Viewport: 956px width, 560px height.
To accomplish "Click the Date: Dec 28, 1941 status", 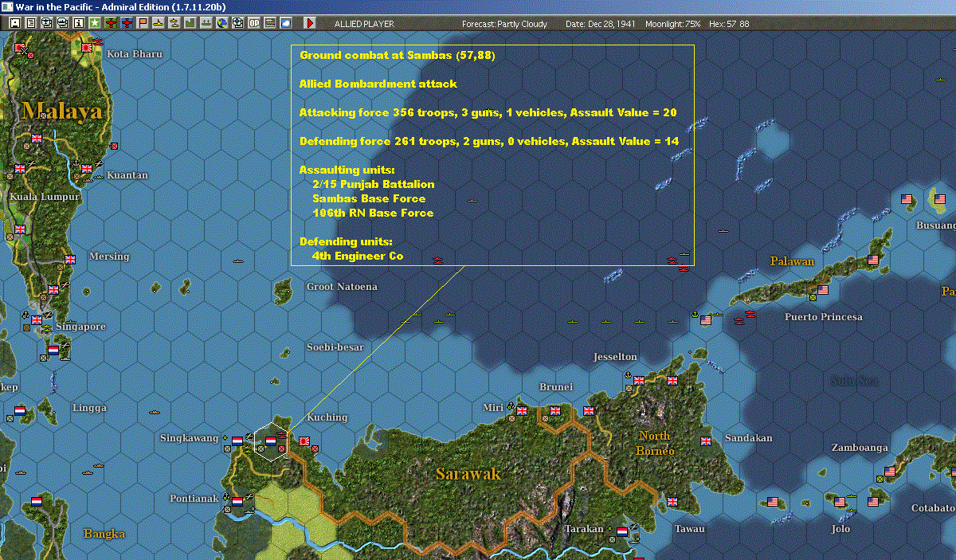I will [x=600, y=24].
